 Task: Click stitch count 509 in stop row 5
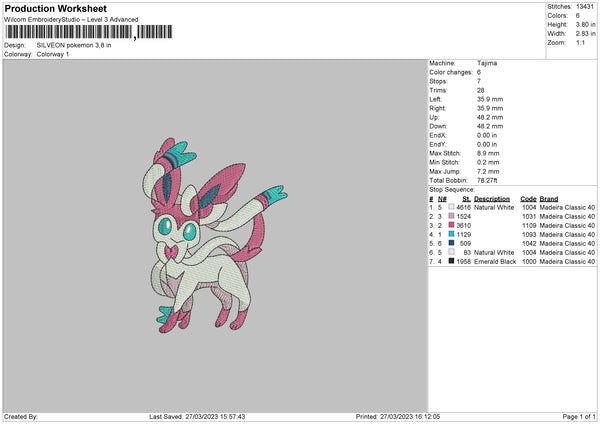tap(465, 243)
